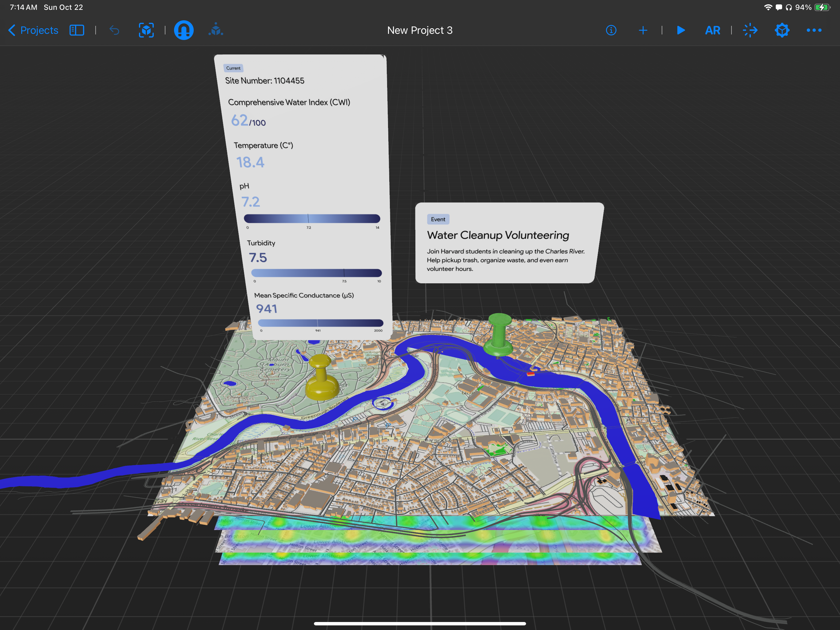Tap the battery status indicator
Screen dimensions: 840x630
[822, 7]
